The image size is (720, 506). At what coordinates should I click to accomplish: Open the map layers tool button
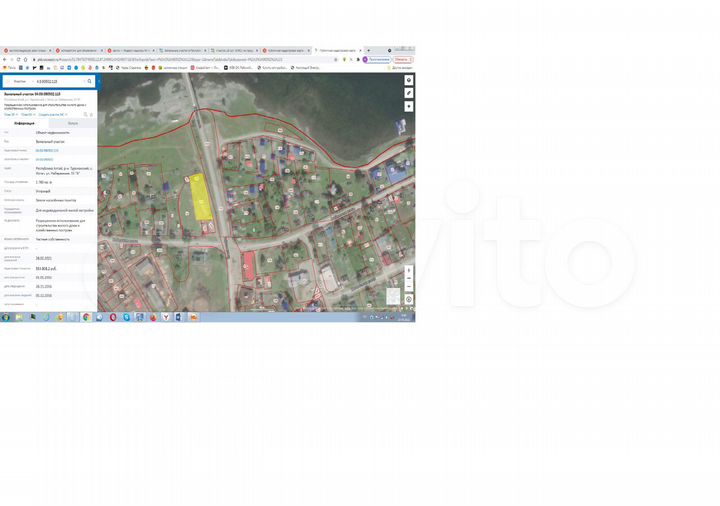[x=409, y=80]
